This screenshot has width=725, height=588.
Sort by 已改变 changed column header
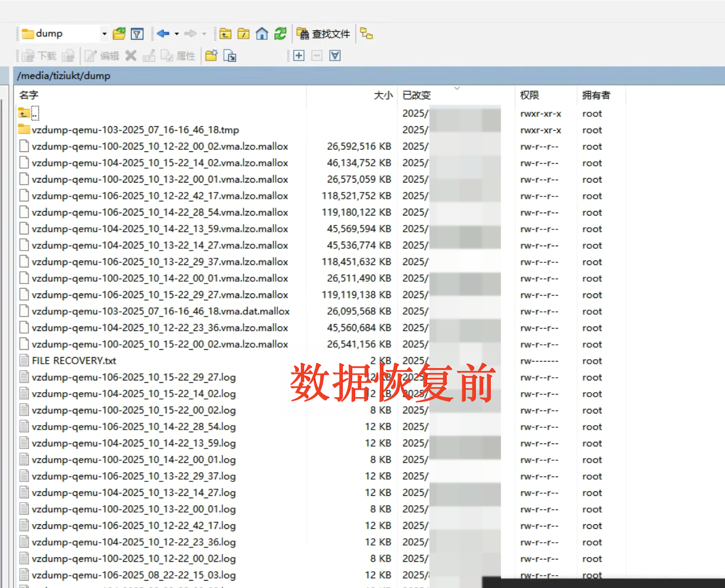(417, 95)
